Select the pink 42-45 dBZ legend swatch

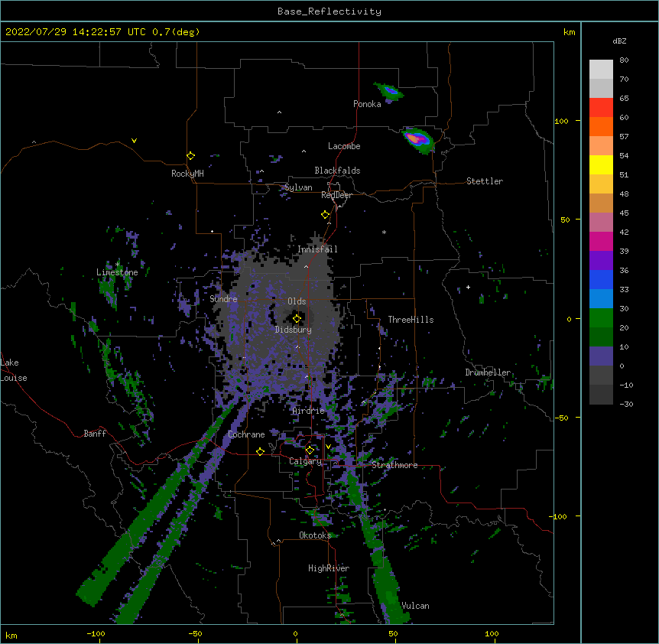[x=601, y=223]
